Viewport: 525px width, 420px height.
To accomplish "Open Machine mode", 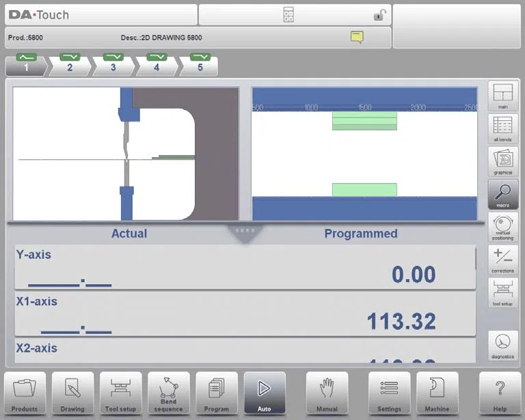I will pos(437,393).
